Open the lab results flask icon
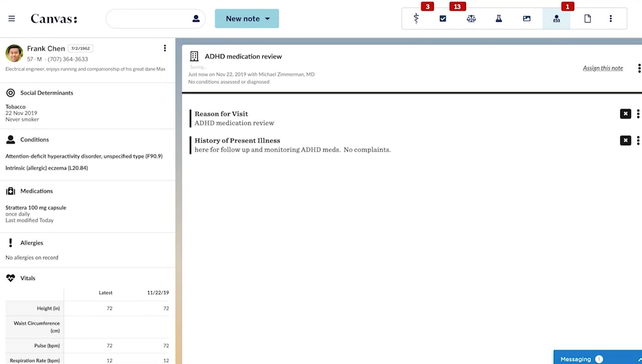 [x=499, y=18]
